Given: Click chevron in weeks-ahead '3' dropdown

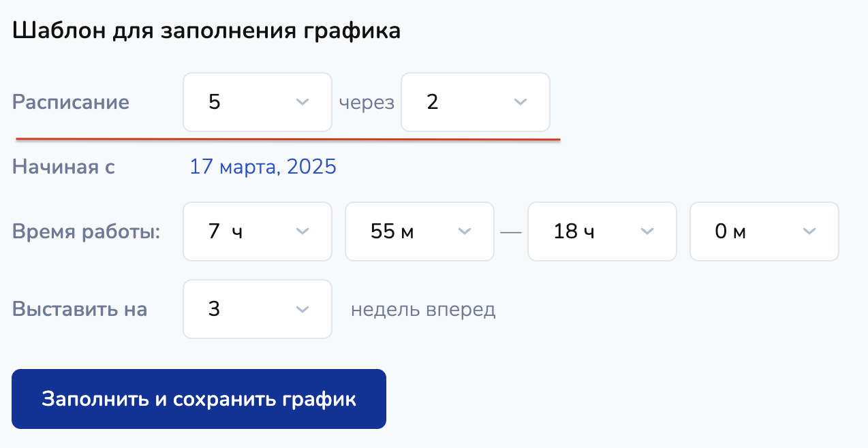Looking at the screenshot, I should coord(303,309).
